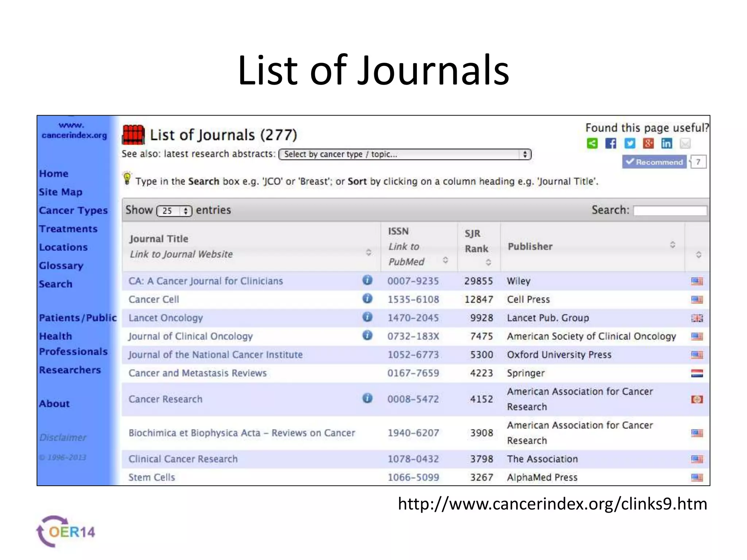The image size is (747, 560).
Task: Open PubMed link ISSN 1052-6773
Action: click(x=413, y=355)
